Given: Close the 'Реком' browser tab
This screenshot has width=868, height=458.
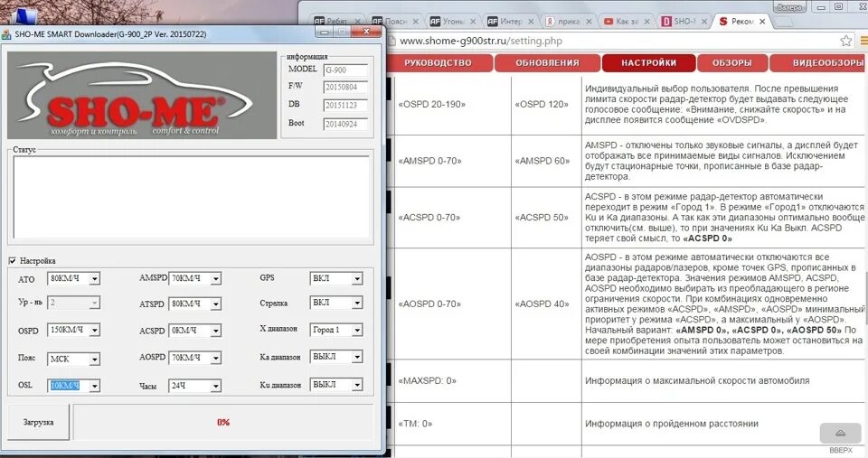Looking at the screenshot, I should [x=762, y=22].
